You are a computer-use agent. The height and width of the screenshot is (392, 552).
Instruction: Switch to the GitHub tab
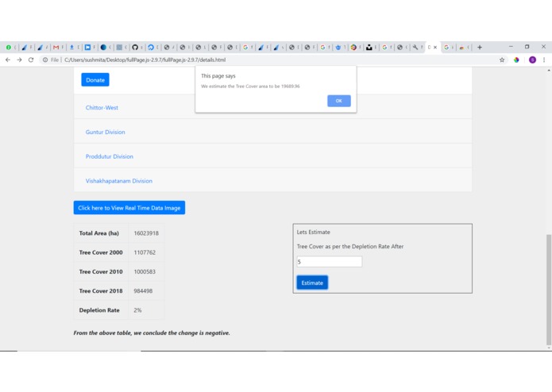pos(137,47)
